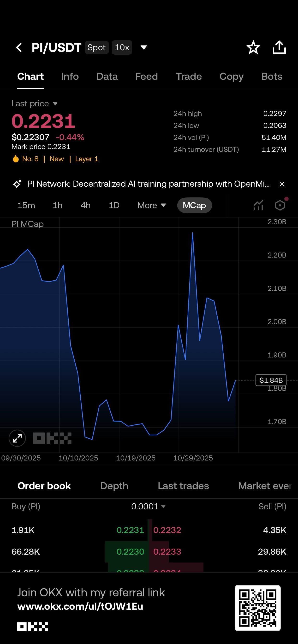
Task: Toggle the MCap chart view
Action: tap(194, 205)
